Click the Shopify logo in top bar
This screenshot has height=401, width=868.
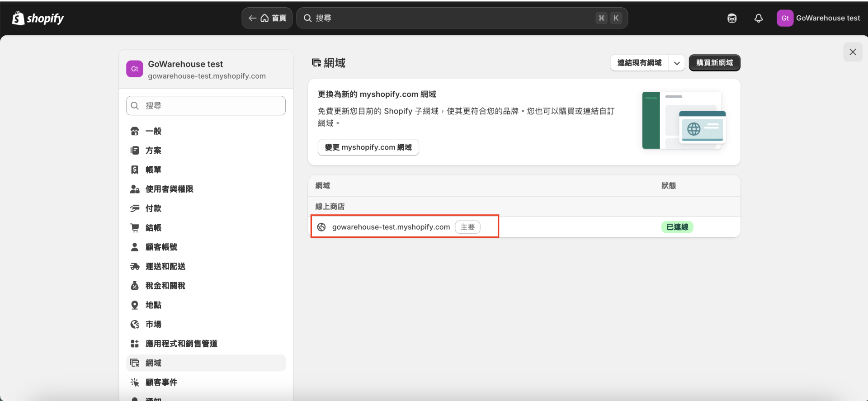[38, 18]
